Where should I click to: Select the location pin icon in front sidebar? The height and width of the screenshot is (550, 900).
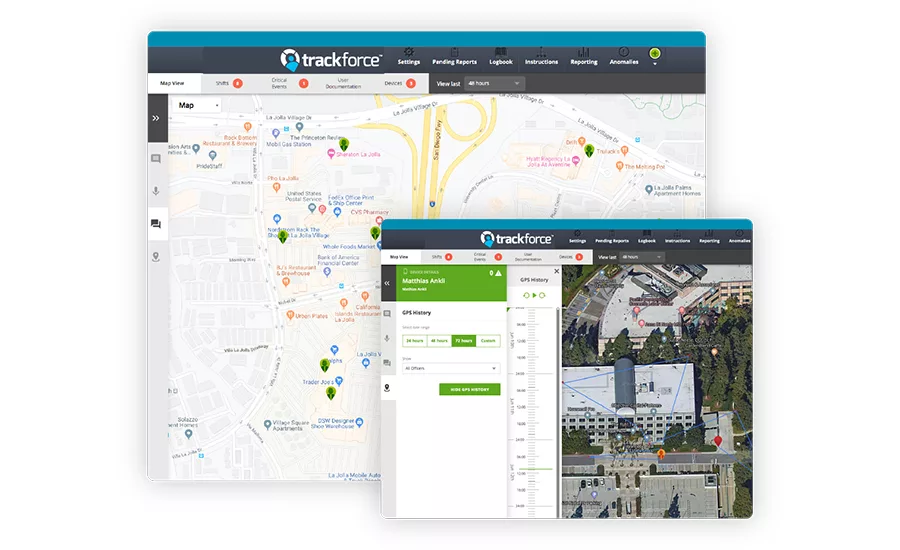point(387,388)
